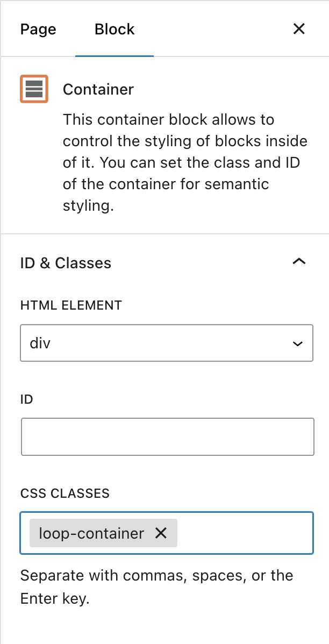Image resolution: width=329 pixels, height=644 pixels.
Task: Remove the loop-container class token
Action: 161,533
